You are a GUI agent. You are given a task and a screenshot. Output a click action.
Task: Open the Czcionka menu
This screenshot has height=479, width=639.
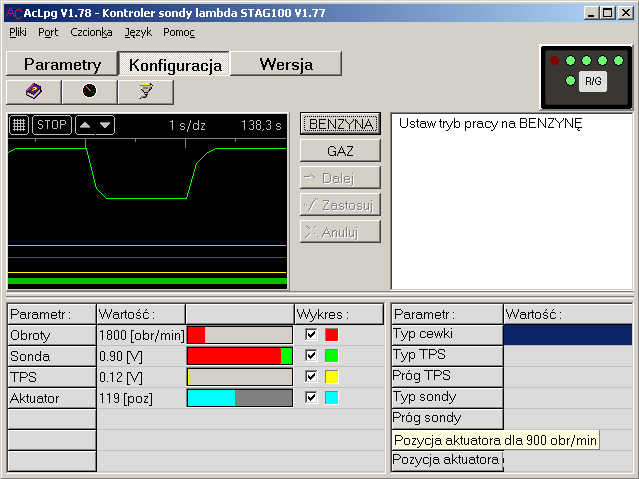click(91, 32)
